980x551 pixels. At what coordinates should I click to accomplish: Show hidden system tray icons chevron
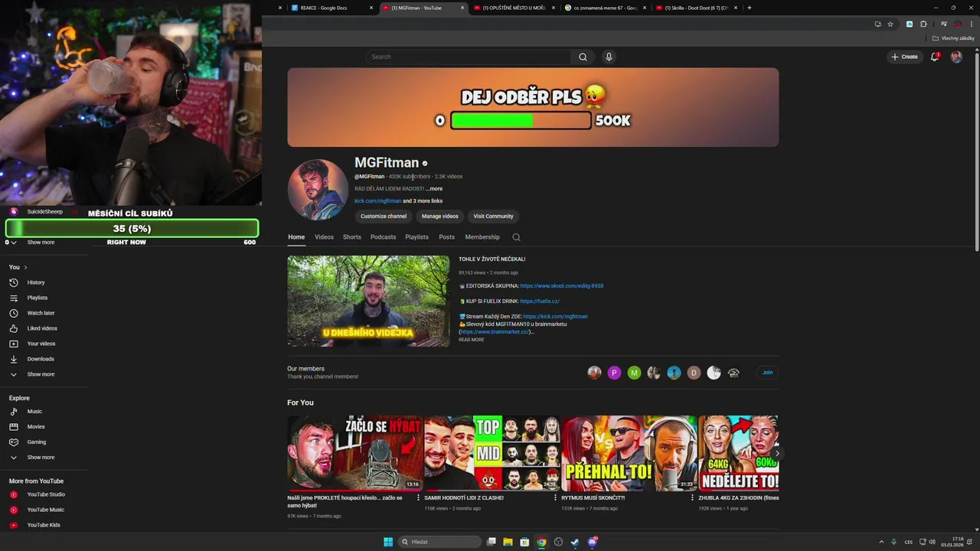point(881,542)
